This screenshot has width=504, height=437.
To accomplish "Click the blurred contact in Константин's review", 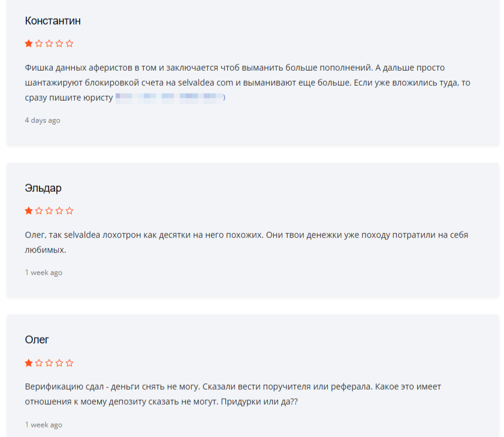I will (170, 98).
